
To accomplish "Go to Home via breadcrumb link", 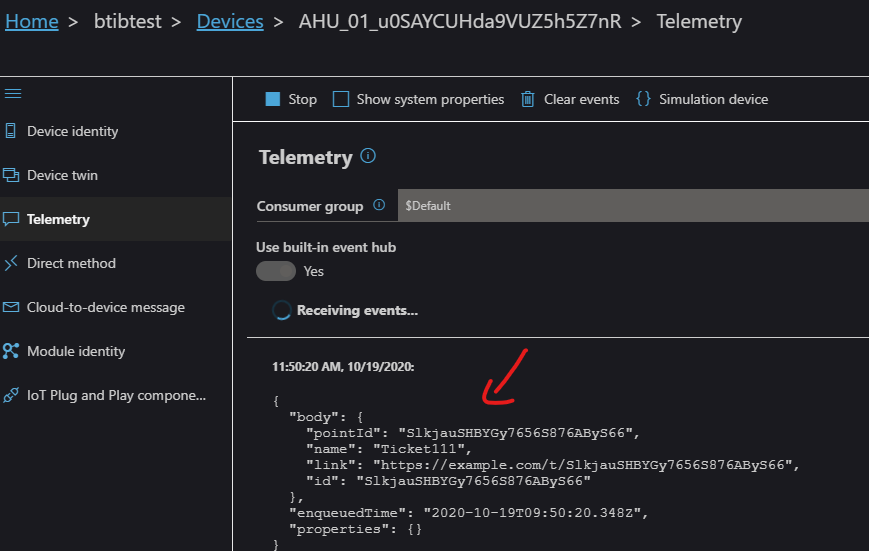I will [x=32, y=21].
